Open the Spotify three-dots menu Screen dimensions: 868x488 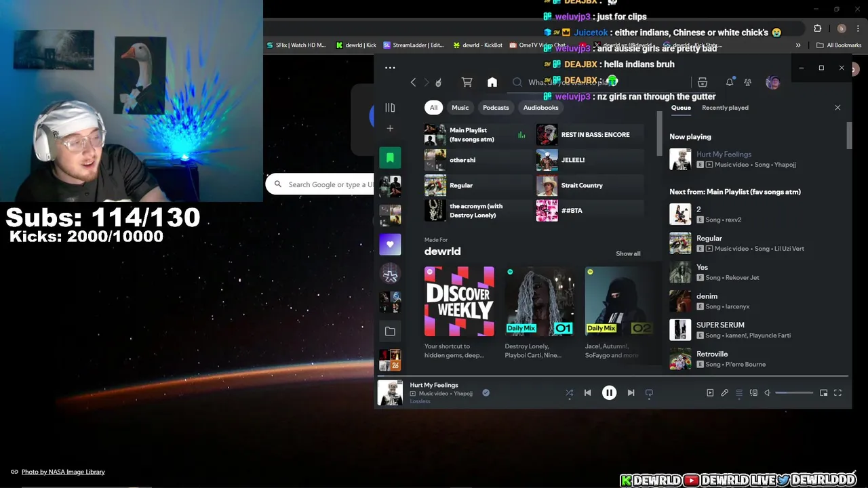point(390,68)
